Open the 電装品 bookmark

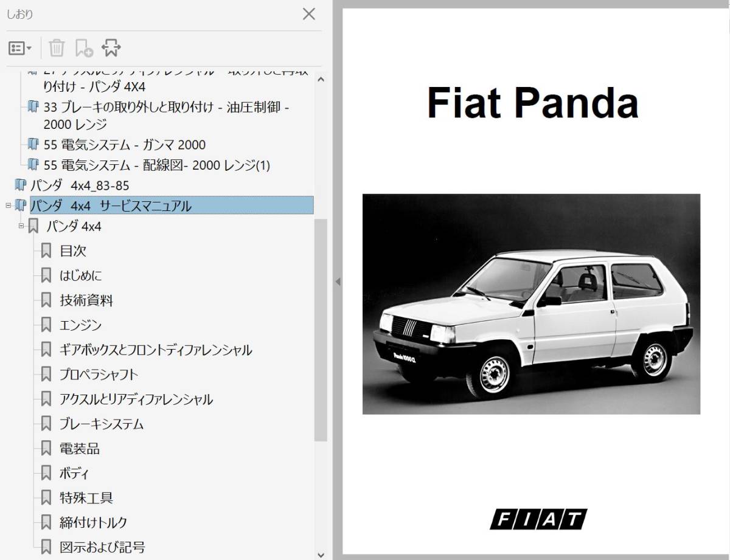(80, 449)
